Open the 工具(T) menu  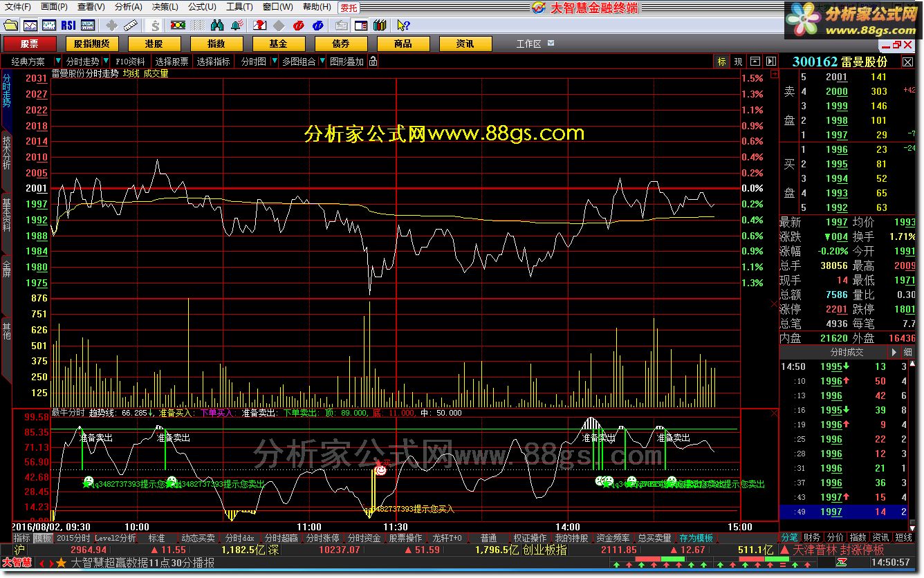239,7
